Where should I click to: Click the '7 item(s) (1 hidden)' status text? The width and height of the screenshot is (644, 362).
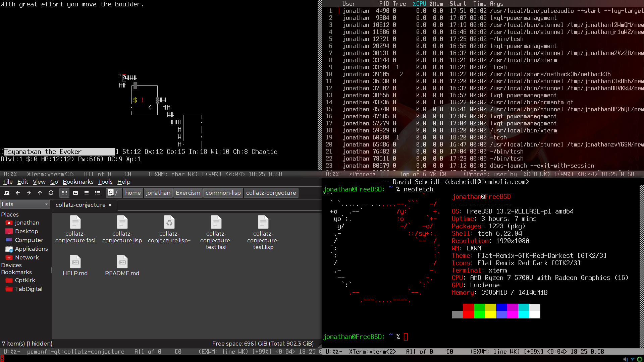click(x=27, y=344)
